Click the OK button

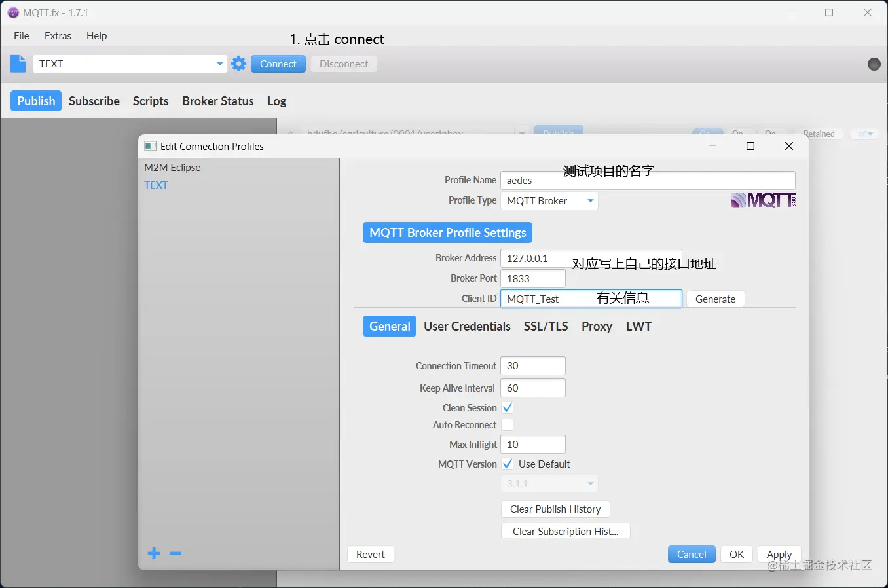(737, 554)
